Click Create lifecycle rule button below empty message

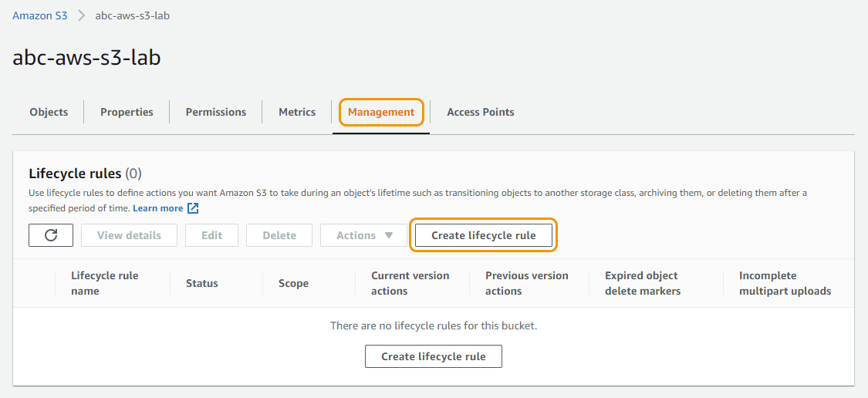tap(434, 356)
